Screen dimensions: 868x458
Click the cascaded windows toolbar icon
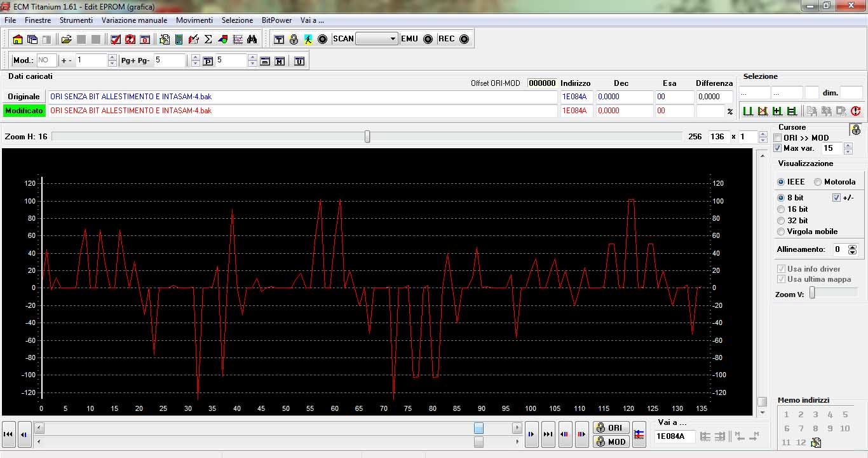pyautogui.click(x=32, y=39)
